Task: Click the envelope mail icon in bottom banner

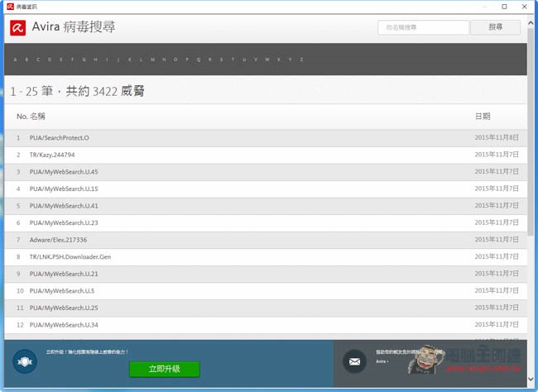Action: tap(354, 361)
